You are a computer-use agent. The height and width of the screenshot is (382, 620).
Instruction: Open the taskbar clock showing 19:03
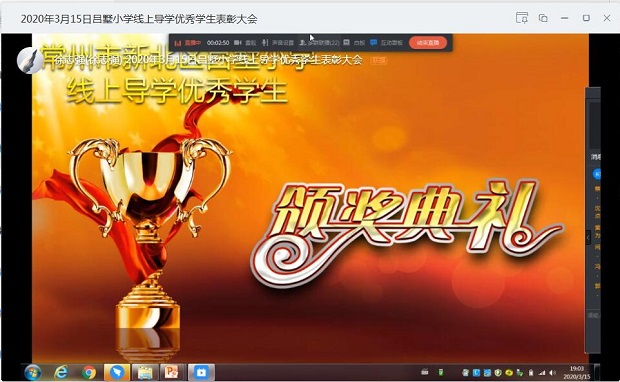(x=577, y=373)
